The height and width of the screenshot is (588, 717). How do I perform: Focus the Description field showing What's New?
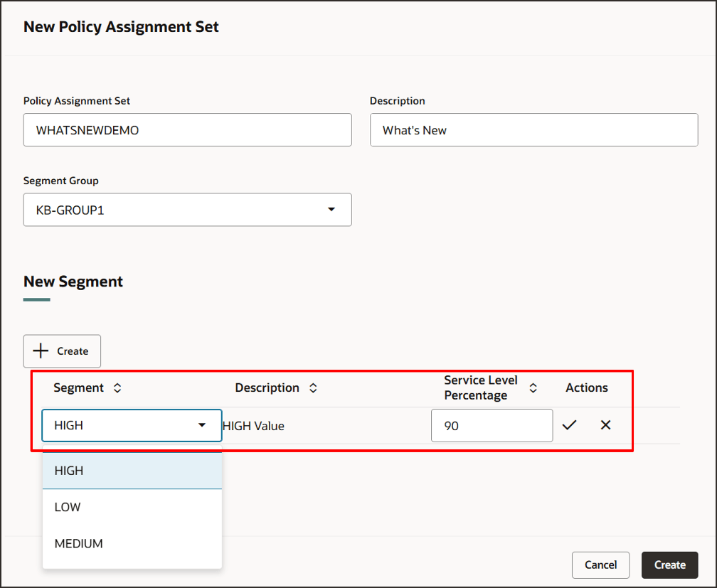pyautogui.click(x=533, y=129)
